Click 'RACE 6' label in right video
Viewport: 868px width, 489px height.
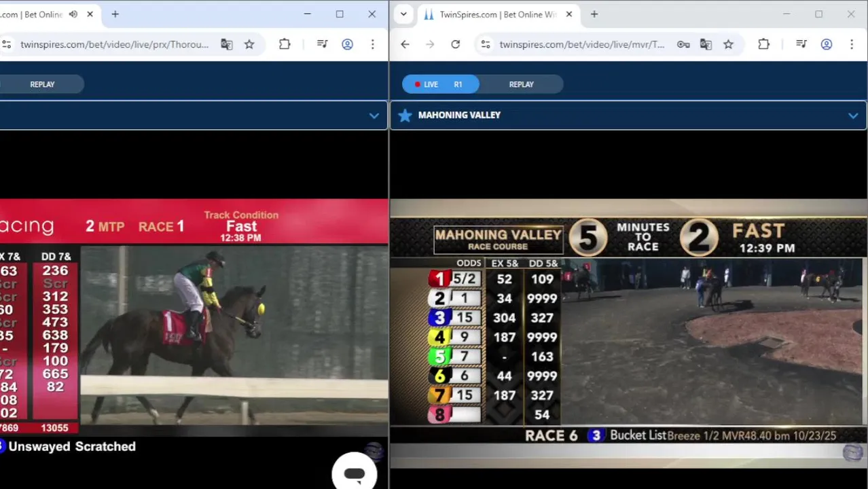(x=551, y=435)
